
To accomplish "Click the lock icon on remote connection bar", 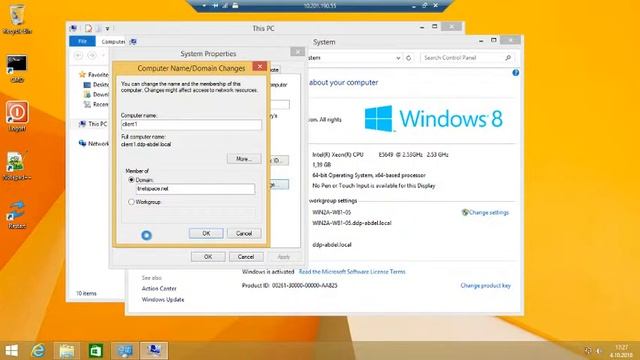I will point(236,6).
